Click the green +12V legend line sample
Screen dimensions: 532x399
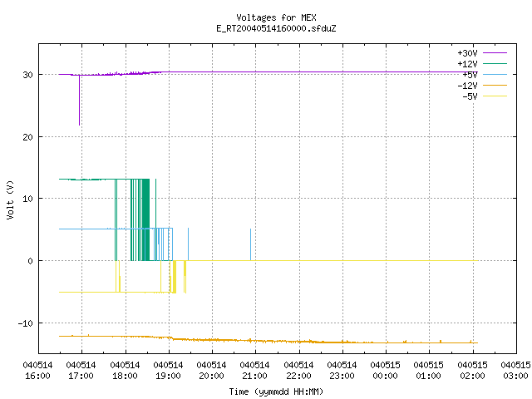tap(495, 63)
